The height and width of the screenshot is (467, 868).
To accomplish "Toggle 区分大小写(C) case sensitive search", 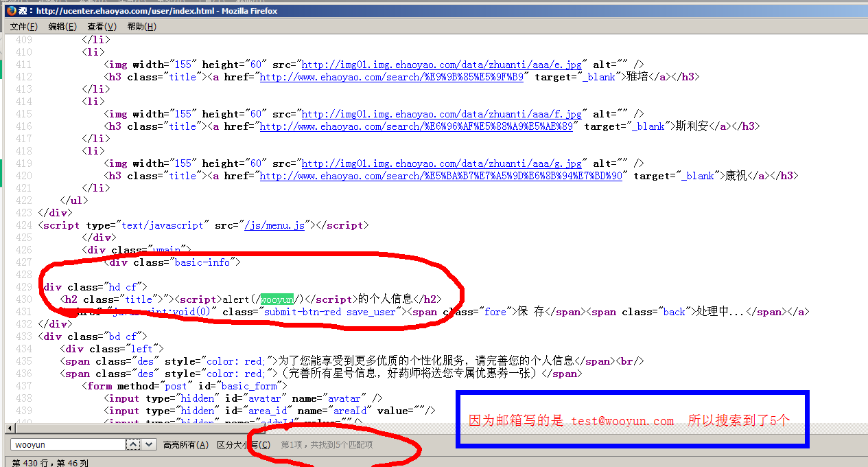I will [244, 444].
